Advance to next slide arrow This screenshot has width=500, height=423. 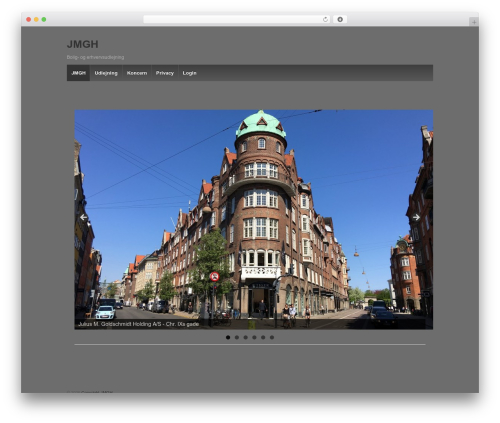click(416, 217)
